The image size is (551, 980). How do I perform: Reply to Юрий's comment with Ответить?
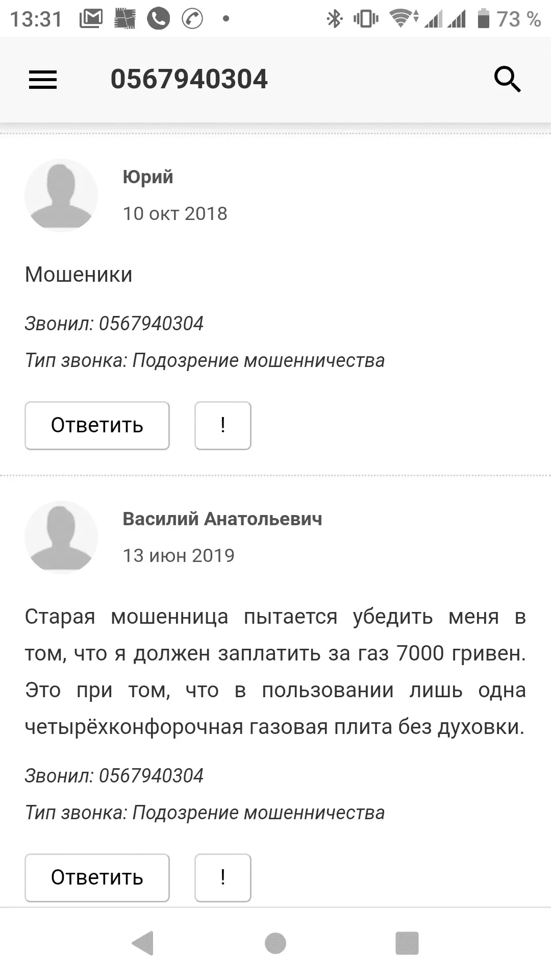[x=97, y=425]
